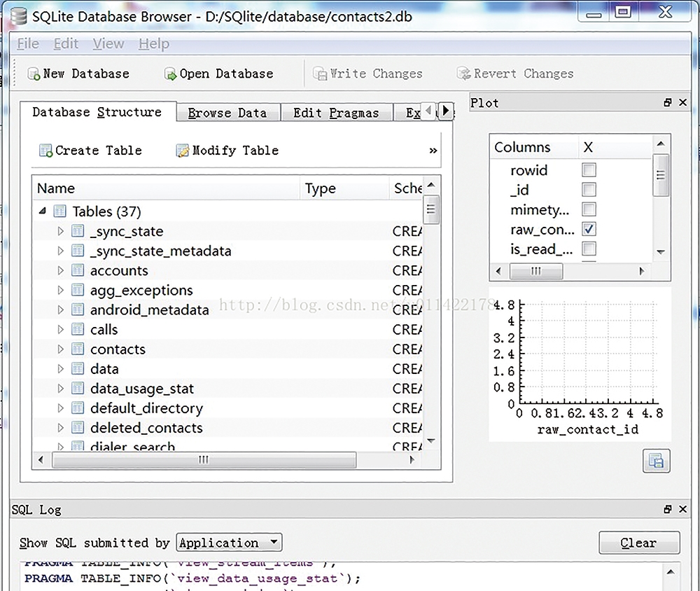Close the Plot panel

pyautogui.click(x=682, y=103)
